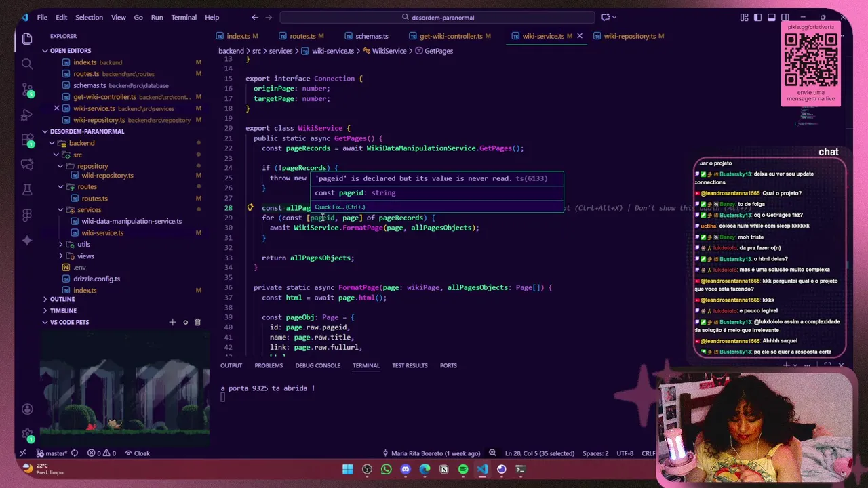Image resolution: width=868 pixels, height=488 pixels.
Task: Click the sync changes icon in status bar
Action: tap(75, 453)
